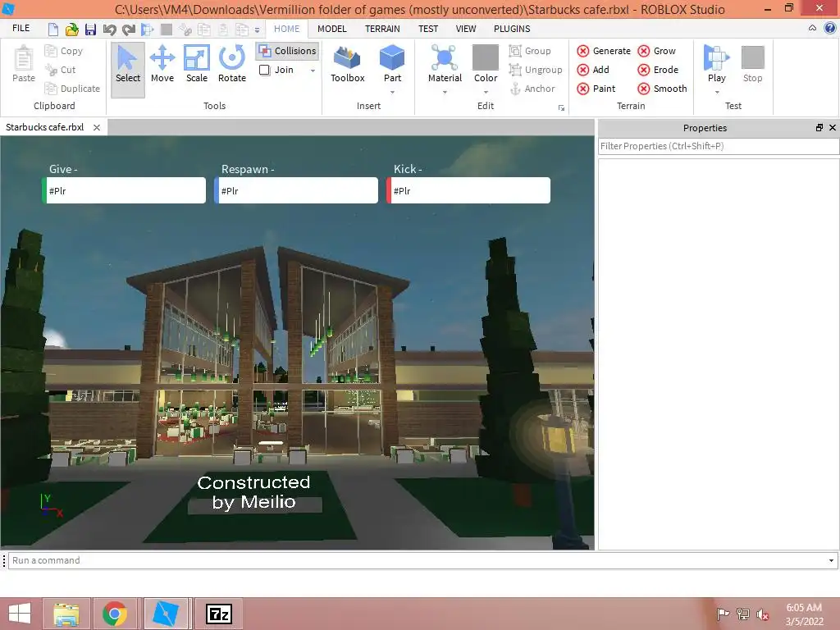Toggle the Anchor option
Screen dimensions: 840x630
pos(532,89)
